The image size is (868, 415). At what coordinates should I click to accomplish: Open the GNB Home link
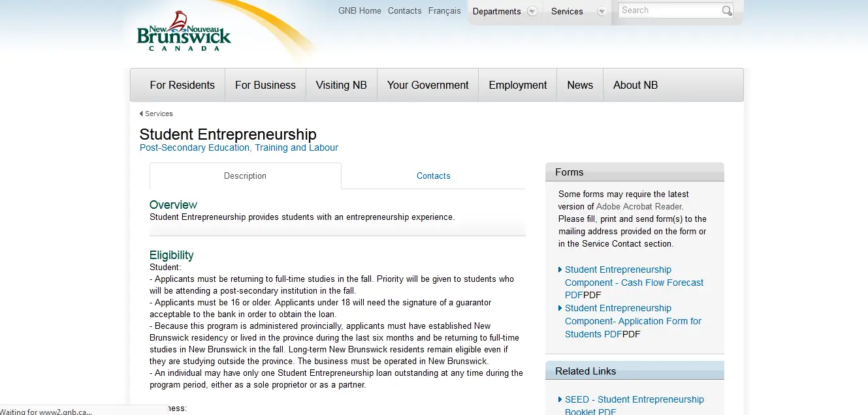360,10
